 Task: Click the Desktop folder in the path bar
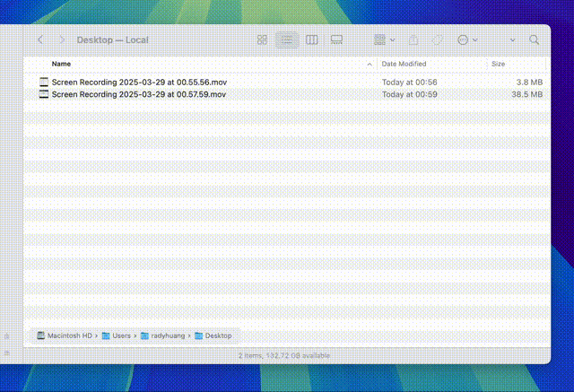pos(213,335)
